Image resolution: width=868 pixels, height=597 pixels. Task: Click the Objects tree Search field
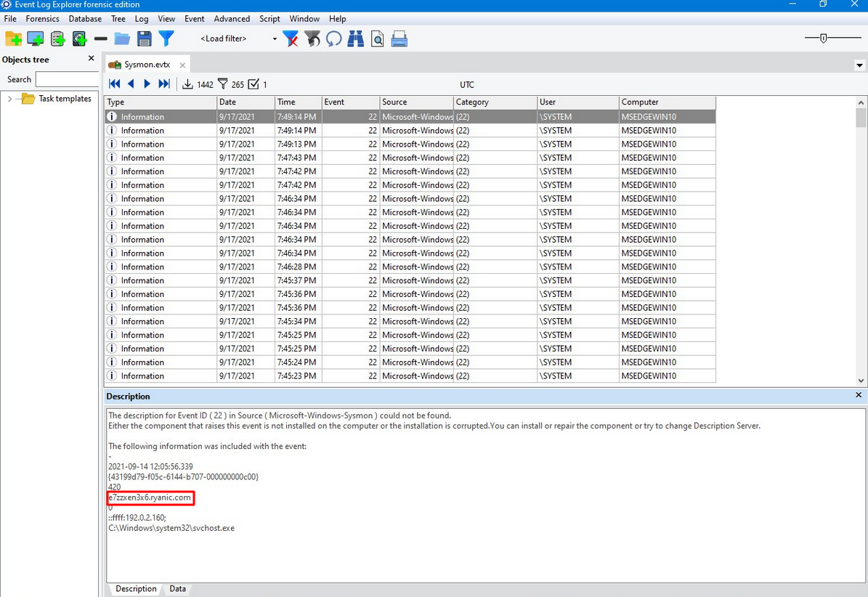tap(67, 79)
